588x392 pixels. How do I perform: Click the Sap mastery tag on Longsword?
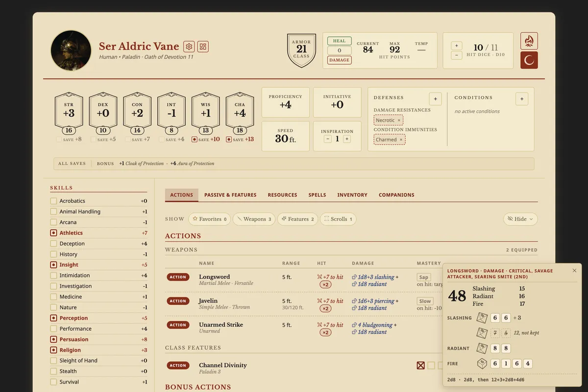tap(424, 277)
